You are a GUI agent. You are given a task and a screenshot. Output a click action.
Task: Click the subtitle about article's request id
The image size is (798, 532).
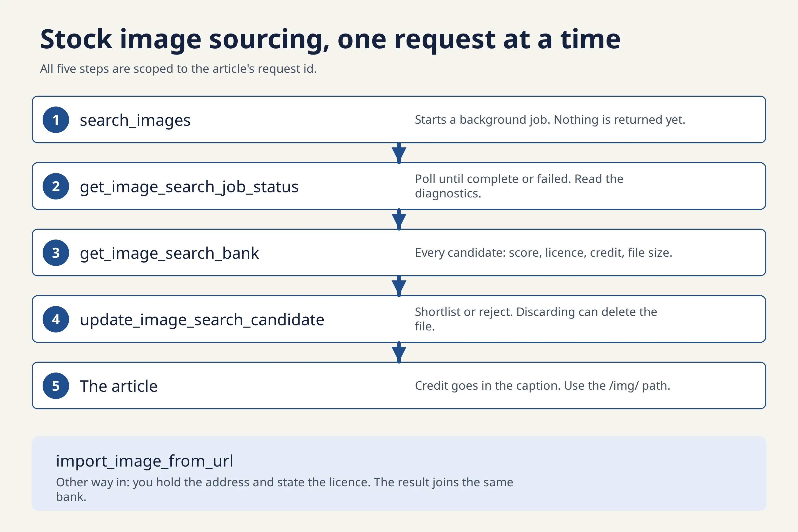[x=178, y=69]
